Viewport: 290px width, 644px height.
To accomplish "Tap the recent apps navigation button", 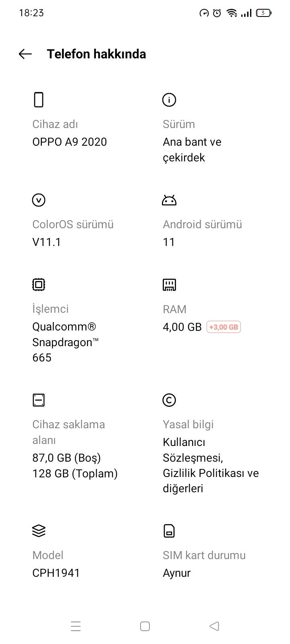I will point(76,626).
